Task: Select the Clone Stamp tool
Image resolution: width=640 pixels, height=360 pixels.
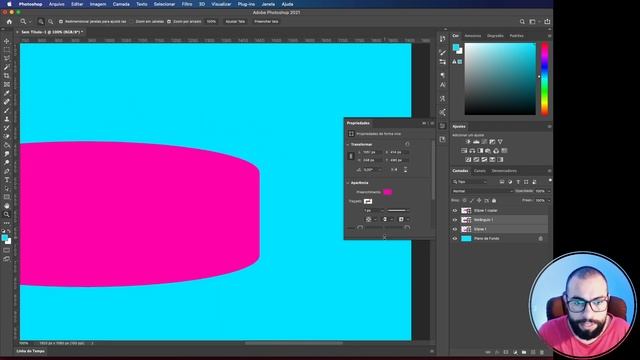Action: click(x=7, y=119)
